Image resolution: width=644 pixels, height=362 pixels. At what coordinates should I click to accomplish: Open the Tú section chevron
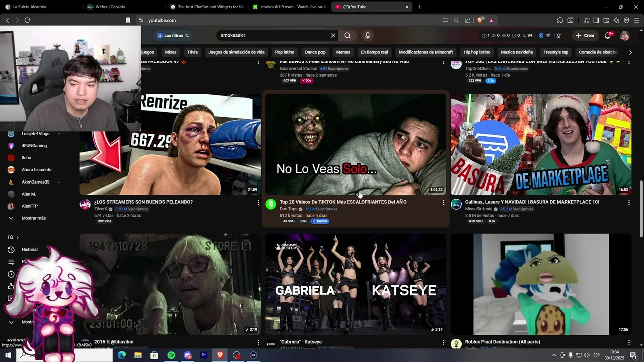pyautogui.click(x=17, y=237)
